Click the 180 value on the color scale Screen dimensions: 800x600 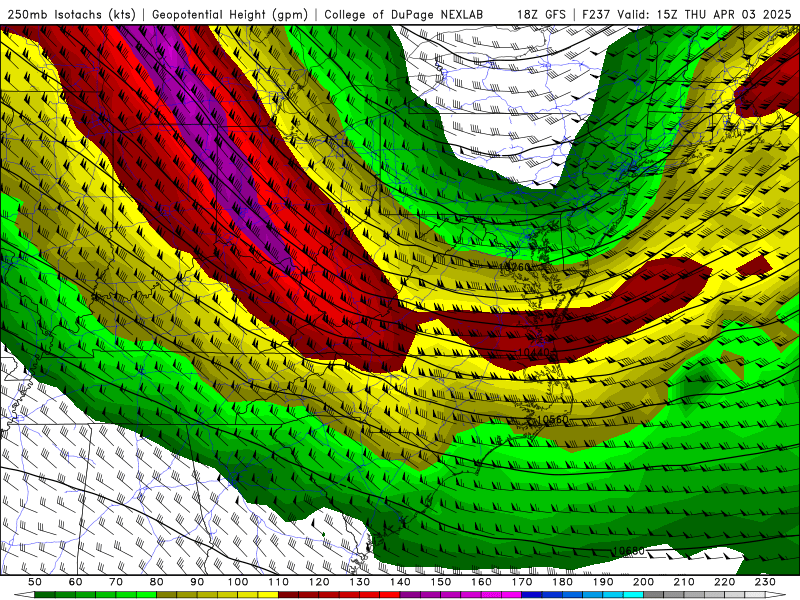pos(562,582)
